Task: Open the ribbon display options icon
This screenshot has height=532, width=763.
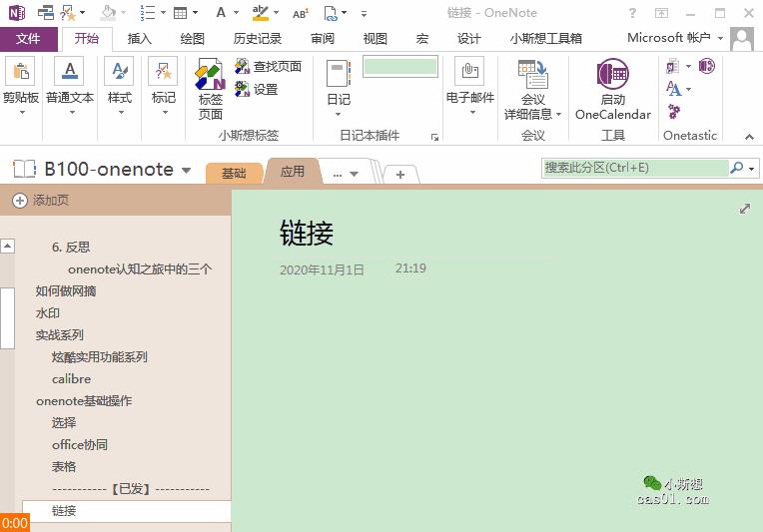Action: 661,13
